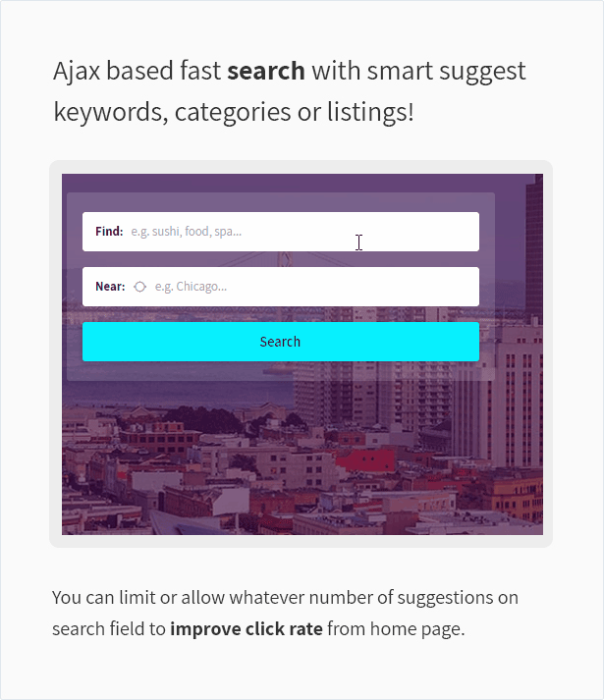Image resolution: width=604 pixels, height=700 pixels.
Task: Click the "from home page." text
Action: tap(396, 628)
